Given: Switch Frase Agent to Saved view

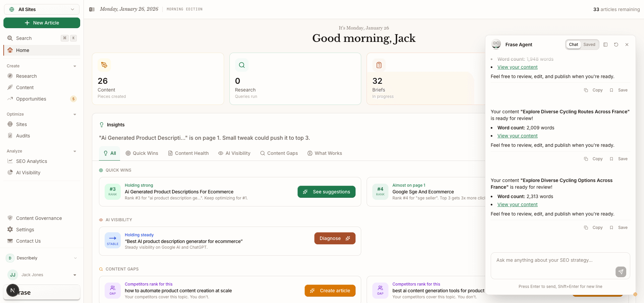Looking at the screenshot, I should [x=589, y=44].
